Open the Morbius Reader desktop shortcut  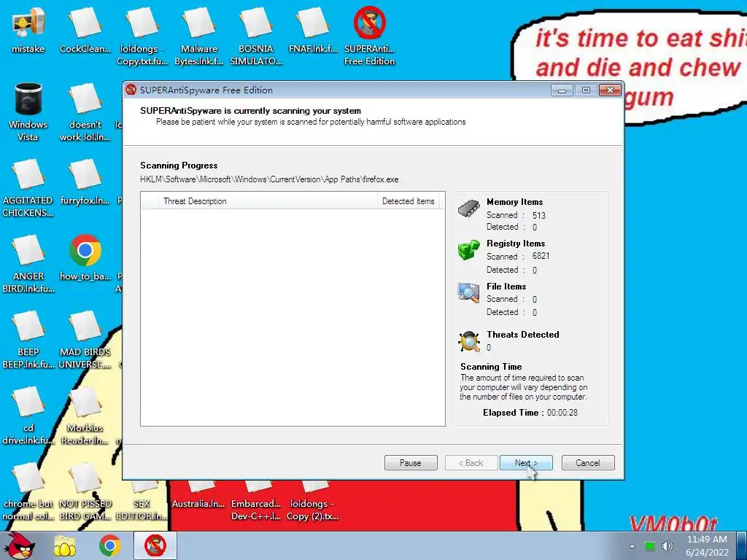85,415
